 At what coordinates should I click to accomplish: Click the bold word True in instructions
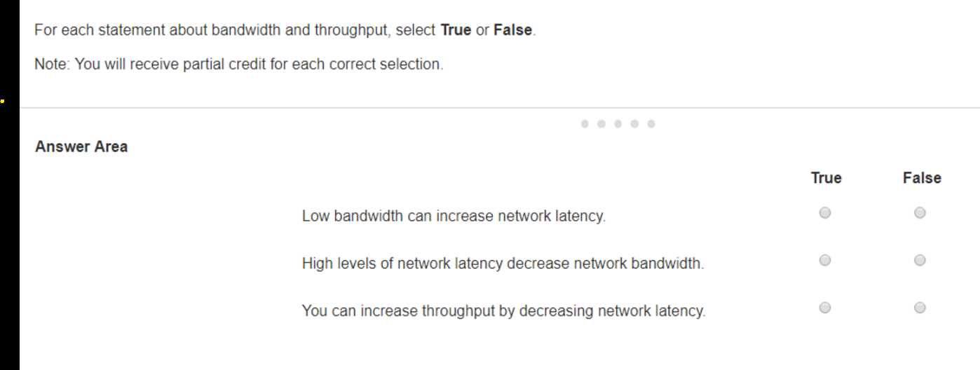[456, 32]
